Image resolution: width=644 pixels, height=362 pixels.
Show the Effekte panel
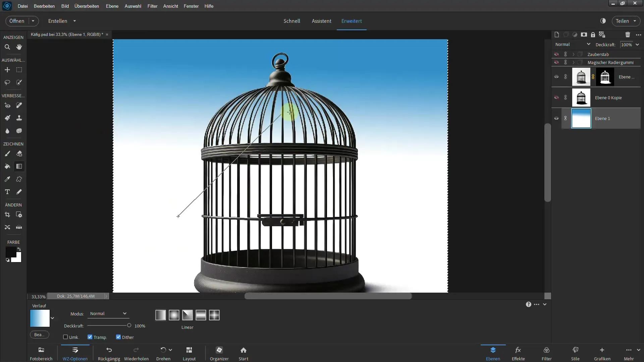click(x=518, y=354)
